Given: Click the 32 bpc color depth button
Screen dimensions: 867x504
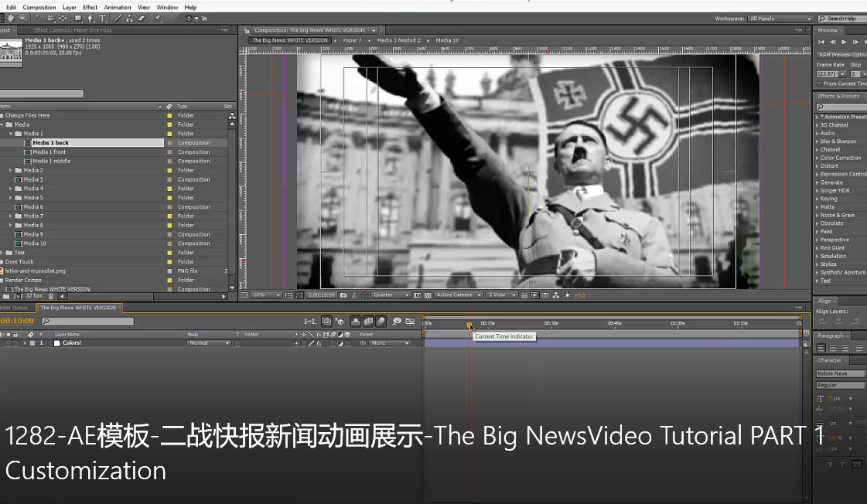Looking at the screenshot, I should (34, 296).
